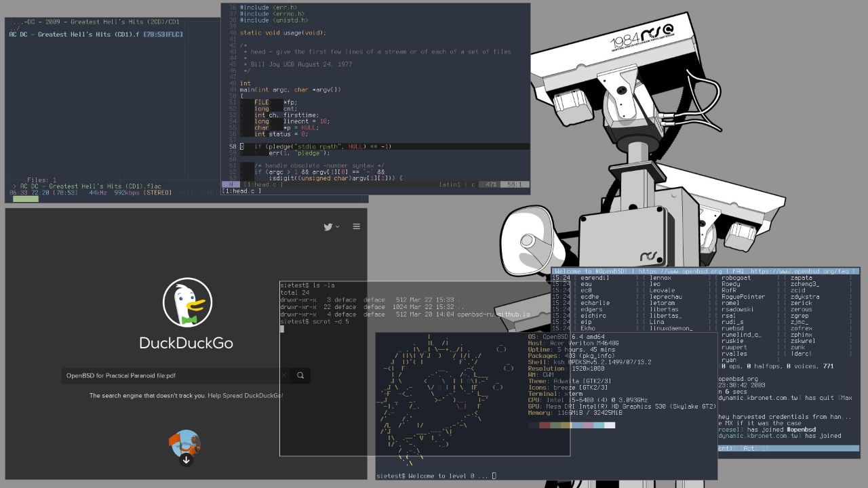This screenshot has width=868, height=488.
Task: Click the down-arrow button below the duck illustration
Action: click(186, 460)
